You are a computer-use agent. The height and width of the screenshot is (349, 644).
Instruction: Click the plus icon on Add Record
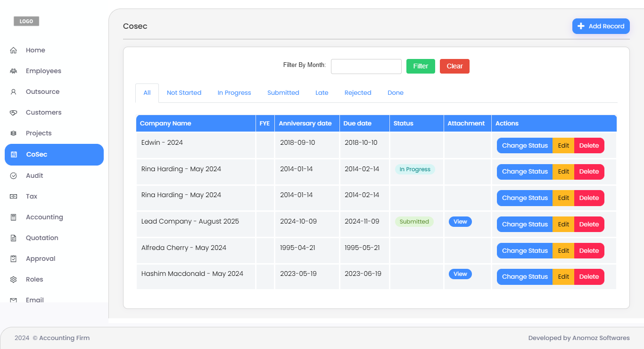tap(581, 26)
